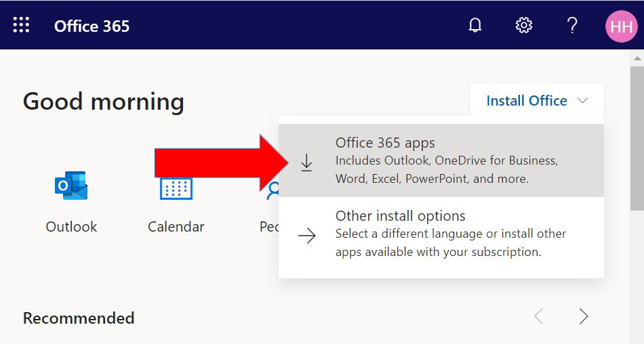Open the notifications bell
Image resolution: width=644 pixels, height=344 pixels.
click(x=475, y=26)
